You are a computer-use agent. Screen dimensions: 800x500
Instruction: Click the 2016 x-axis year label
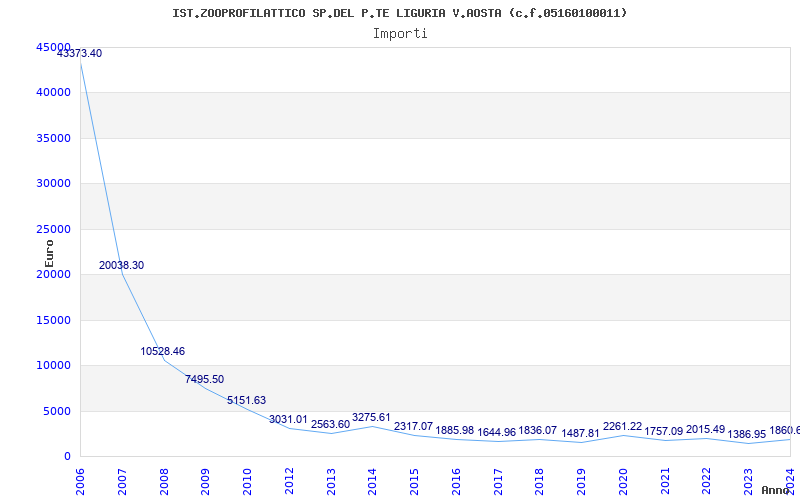coord(456,482)
